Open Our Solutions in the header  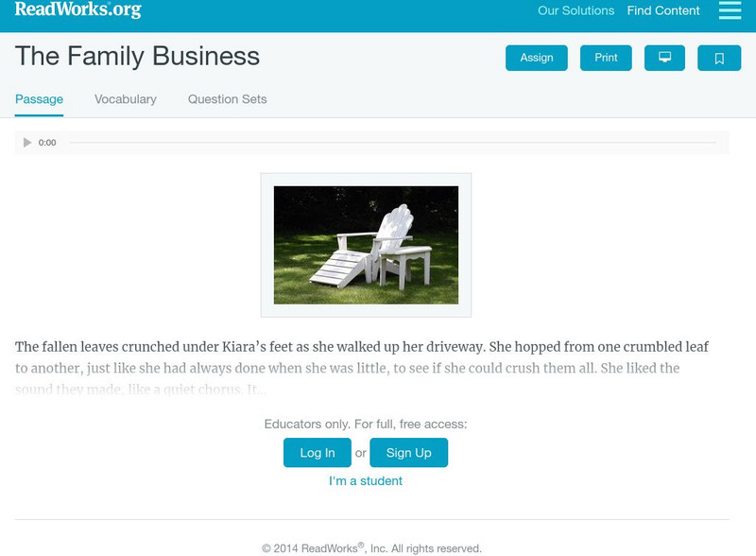tap(576, 11)
